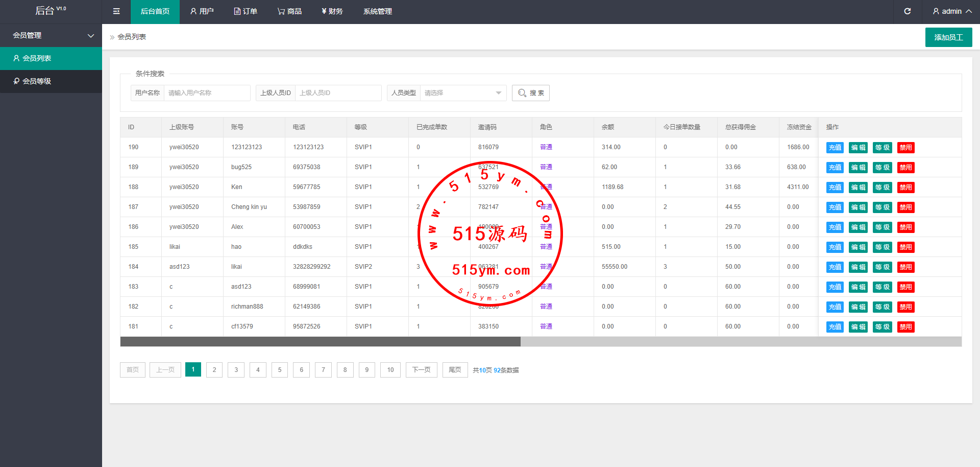Viewport: 980px width, 467px height.
Task: Click 禁用 for member ID 185
Action: pyautogui.click(x=905, y=247)
